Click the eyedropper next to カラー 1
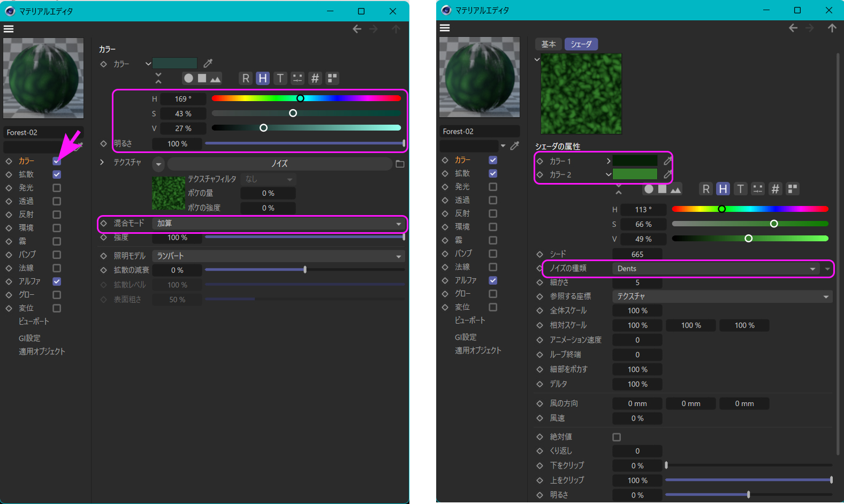The image size is (844, 504). pyautogui.click(x=667, y=161)
